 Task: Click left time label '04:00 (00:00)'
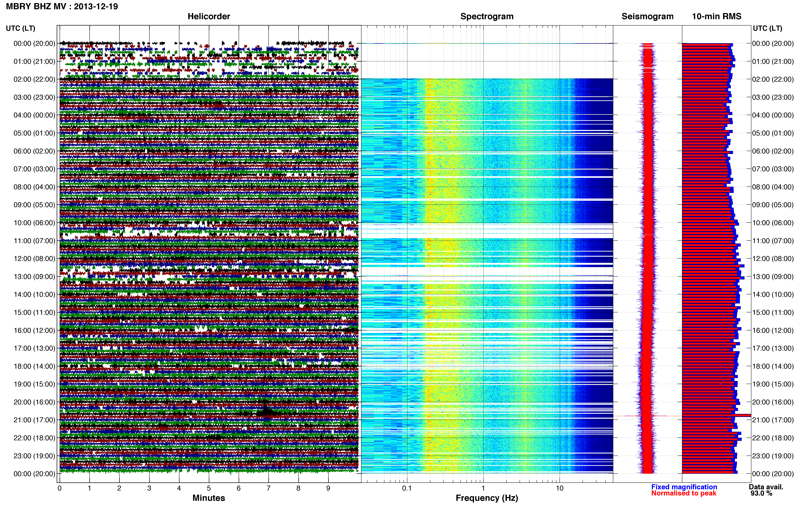(34, 115)
